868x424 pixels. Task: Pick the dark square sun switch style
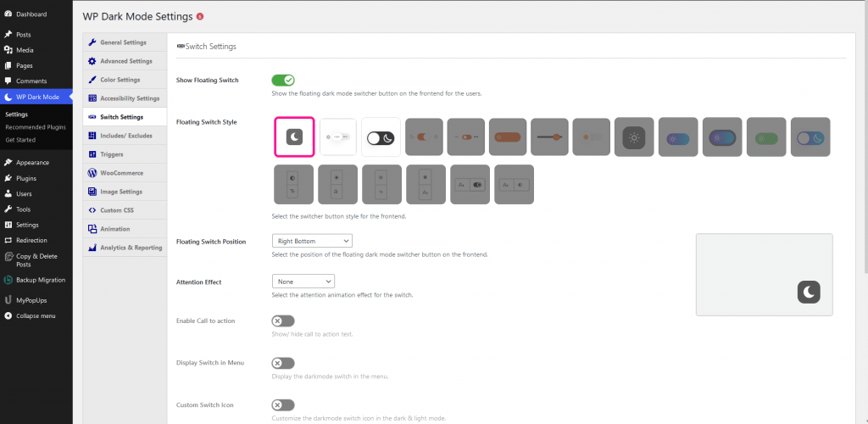pyautogui.click(x=634, y=137)
